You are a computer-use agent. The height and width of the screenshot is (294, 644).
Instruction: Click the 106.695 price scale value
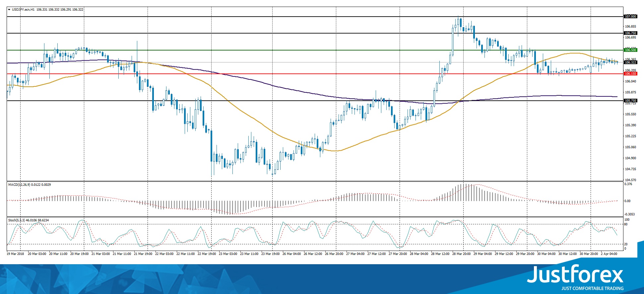(x=630, y=38)
